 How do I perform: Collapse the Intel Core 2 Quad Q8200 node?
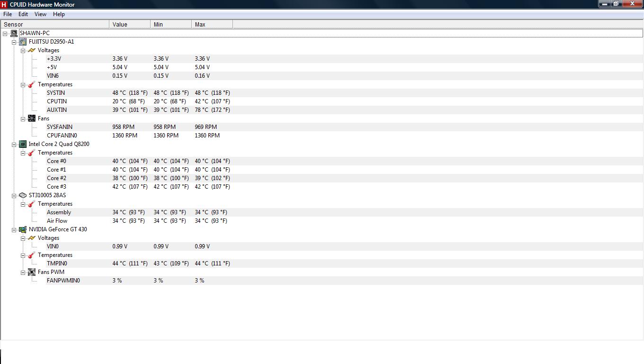coord(14,145)
